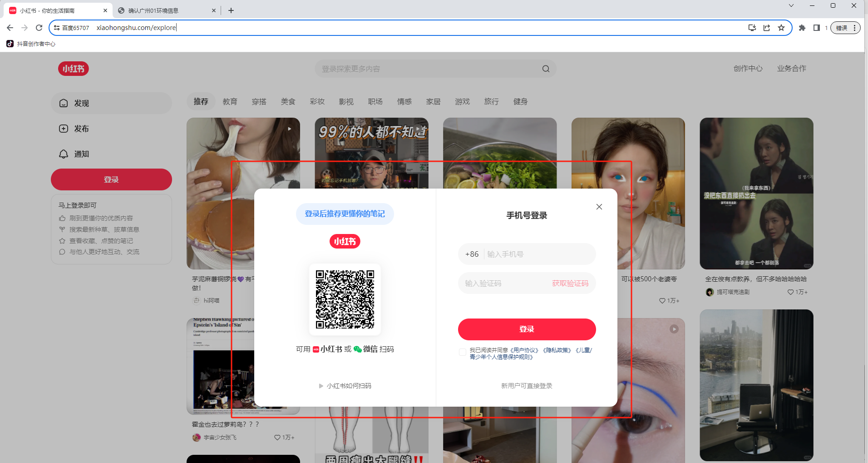Open author hi阿喵 profile

pyautogui.click(x=206, y=300)
